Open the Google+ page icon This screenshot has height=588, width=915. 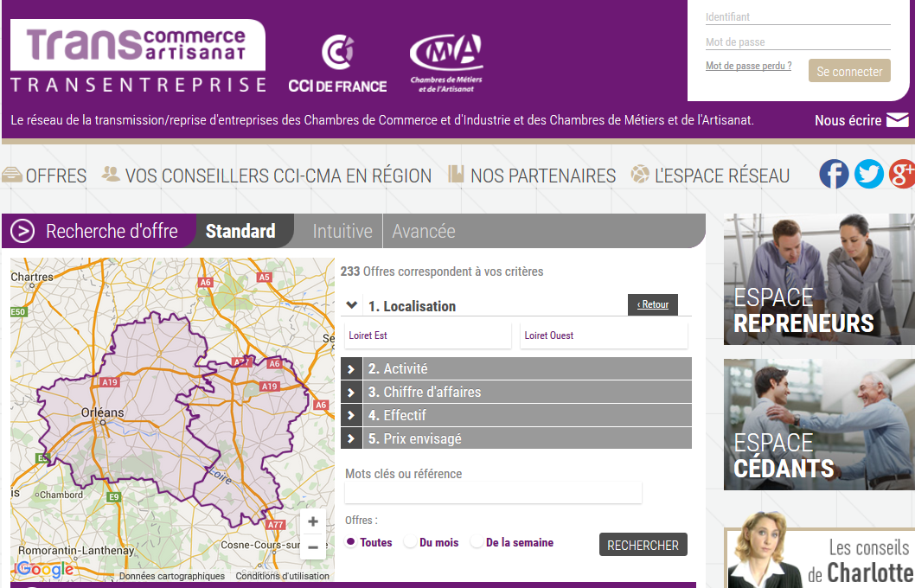902,174
